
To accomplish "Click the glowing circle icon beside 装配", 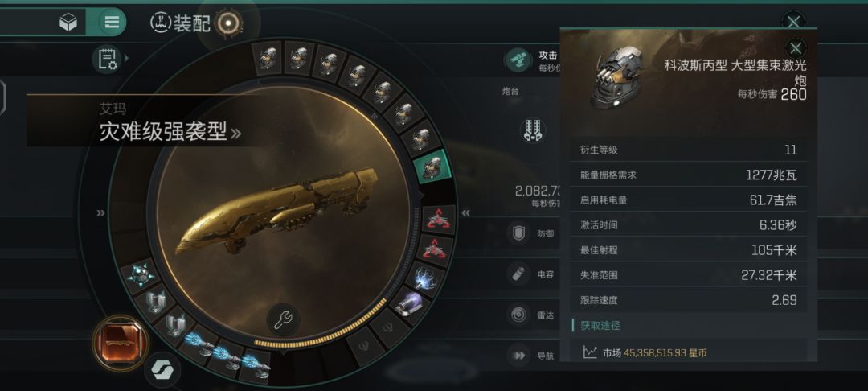I will 228,23.
